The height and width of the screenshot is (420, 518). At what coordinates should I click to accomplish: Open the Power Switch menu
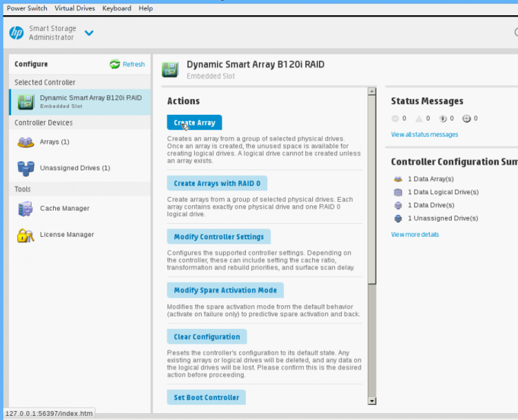[x=27, y=8]
